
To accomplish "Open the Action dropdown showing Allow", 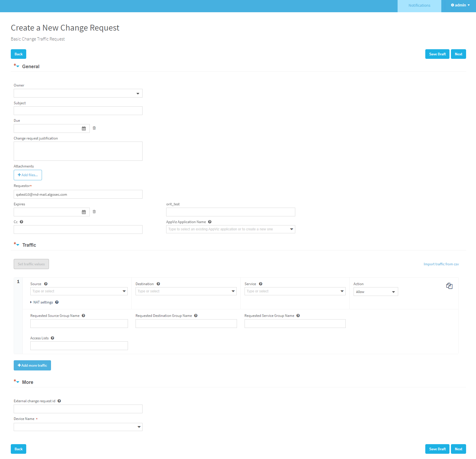I will (x=375, y=292).
